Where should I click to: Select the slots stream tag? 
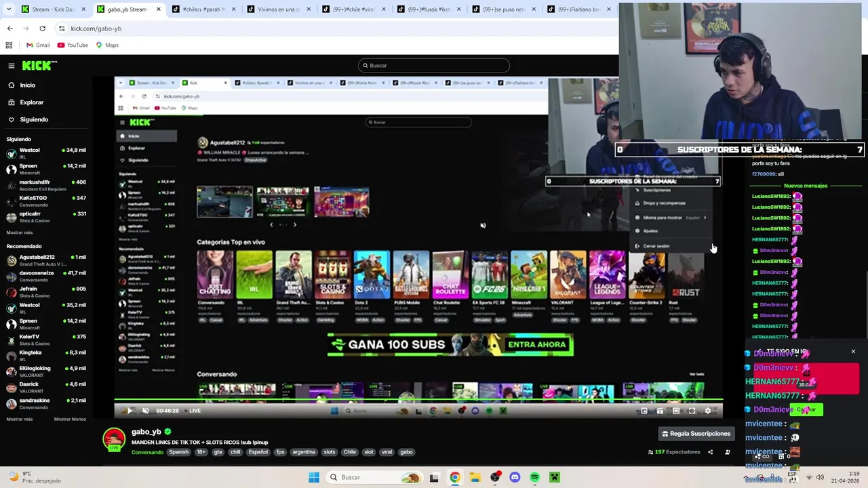(x=329, y=452)
